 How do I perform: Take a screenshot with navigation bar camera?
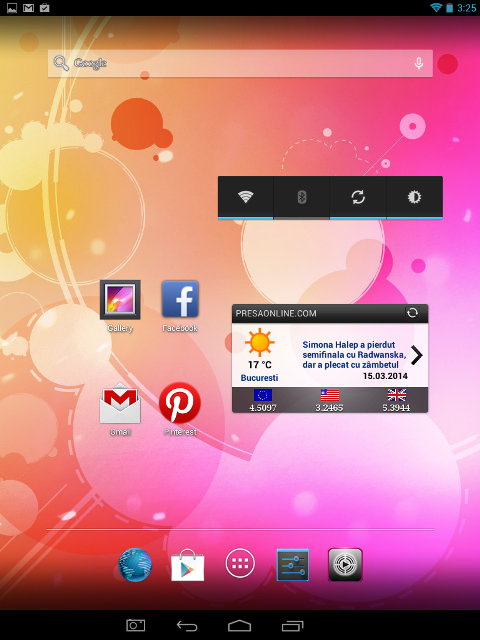[x=136, y=625]
